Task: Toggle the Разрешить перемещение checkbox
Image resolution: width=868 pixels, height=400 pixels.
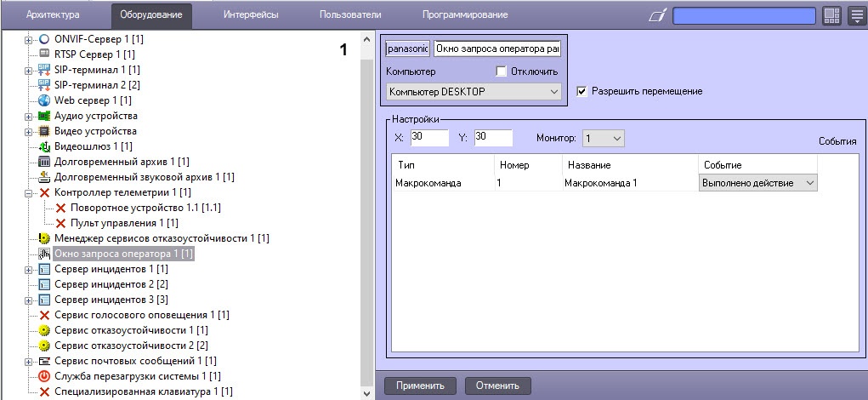Action: point(582,91)
